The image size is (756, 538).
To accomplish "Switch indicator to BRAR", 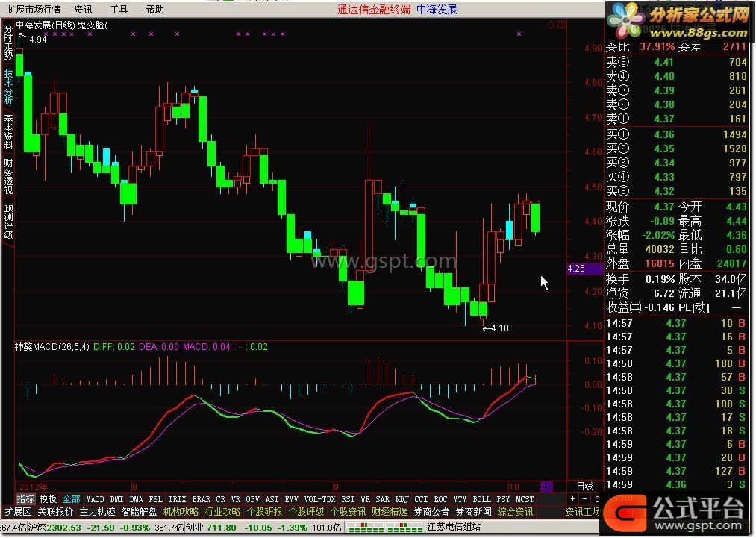I will tap(201, 499).
